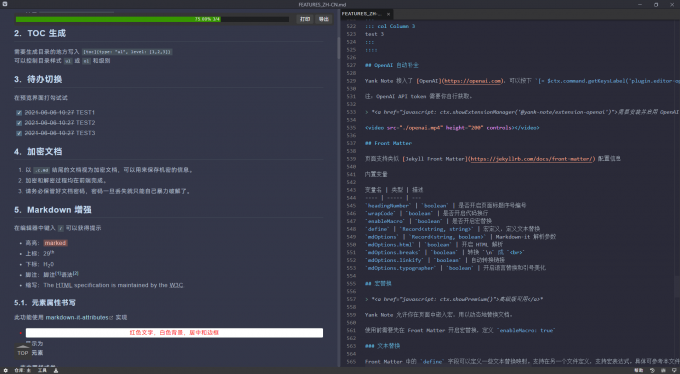This screenshot has width=680, height=374.
Task: Click the history icon in status bar
Action: 652,371
